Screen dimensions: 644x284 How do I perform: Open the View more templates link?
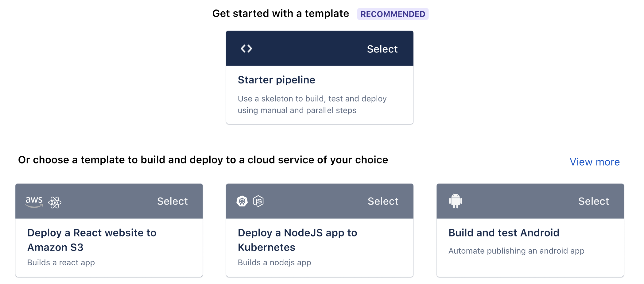tap(595, 162)
